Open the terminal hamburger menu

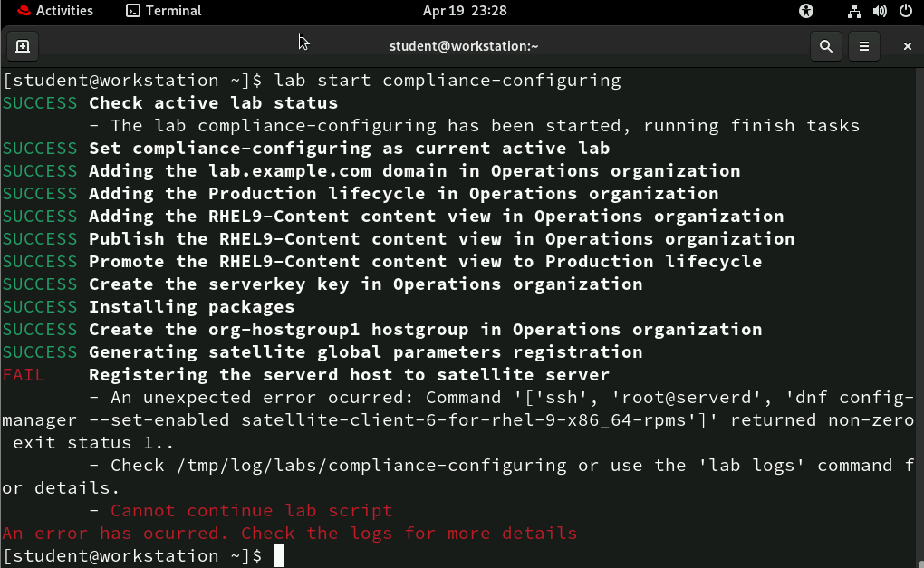click(x=864, y=46)
